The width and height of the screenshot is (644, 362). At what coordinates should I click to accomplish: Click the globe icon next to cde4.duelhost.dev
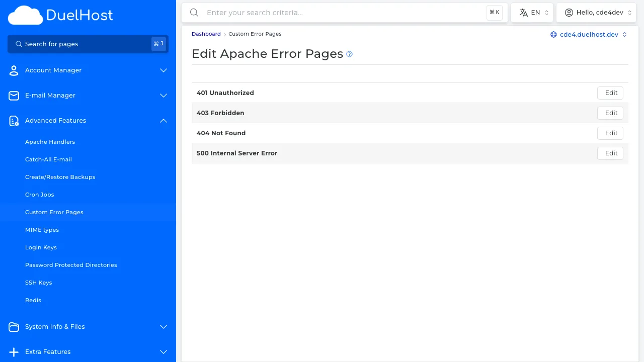click(553, 35)
